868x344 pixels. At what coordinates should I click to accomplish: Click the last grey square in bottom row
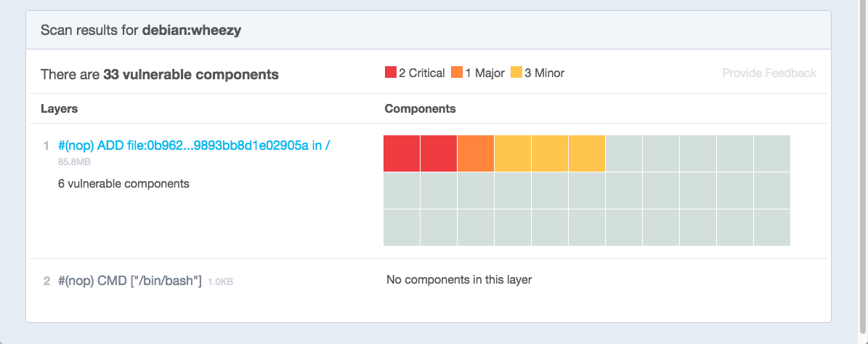[x=772, y=228]
